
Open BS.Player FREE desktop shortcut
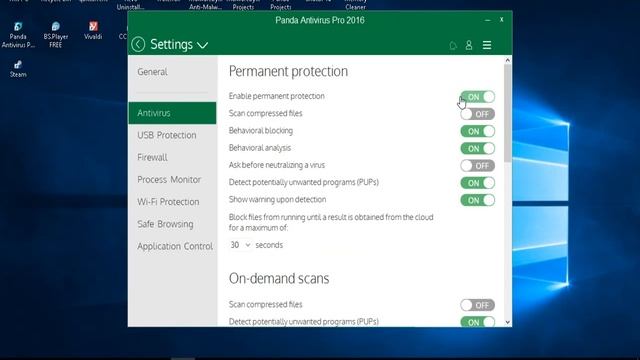pyautogui.click(x=56, y=35)
